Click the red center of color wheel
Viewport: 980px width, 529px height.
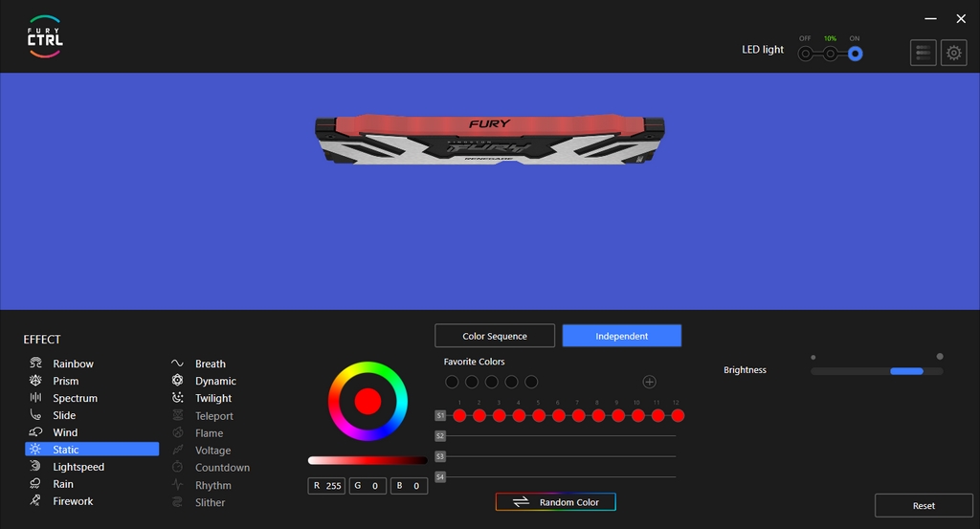(367, 401)
